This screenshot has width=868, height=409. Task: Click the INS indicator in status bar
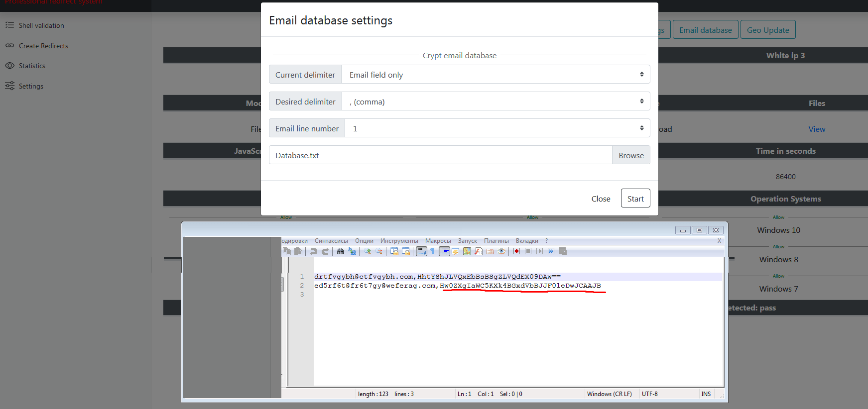(706, 394)
